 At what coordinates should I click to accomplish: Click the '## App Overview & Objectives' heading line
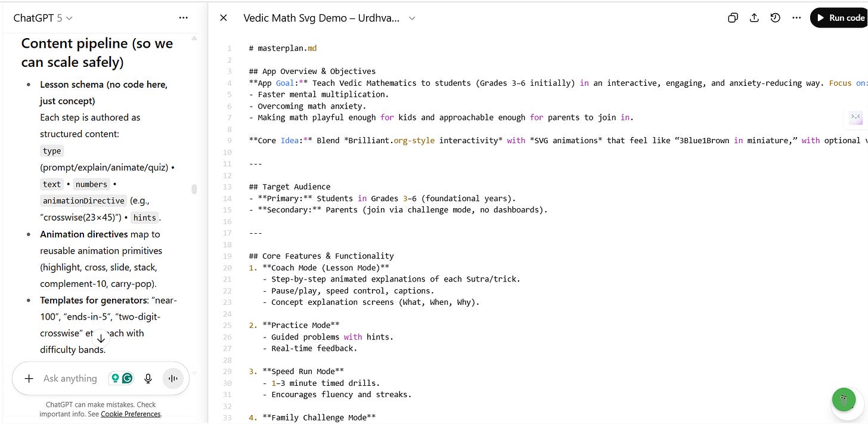pyautogui.click(x=312, y=71)
